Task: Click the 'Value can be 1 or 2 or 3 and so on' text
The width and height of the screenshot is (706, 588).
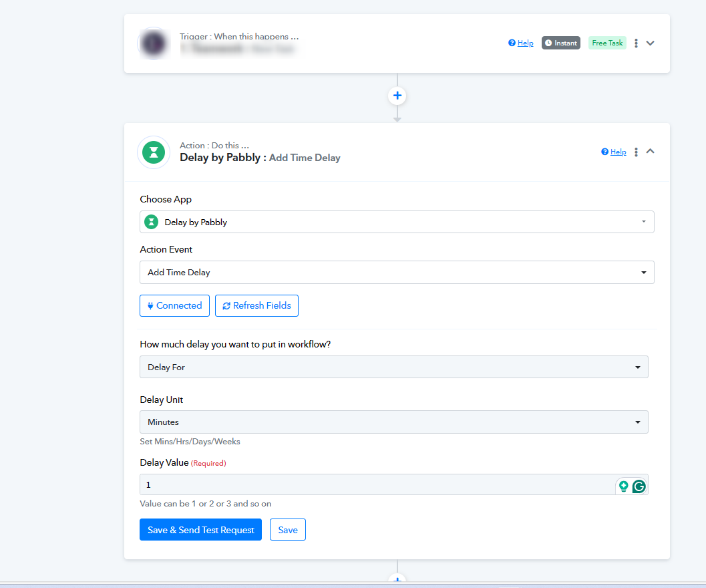Action: pyautogui.click(x=205, y=504)
